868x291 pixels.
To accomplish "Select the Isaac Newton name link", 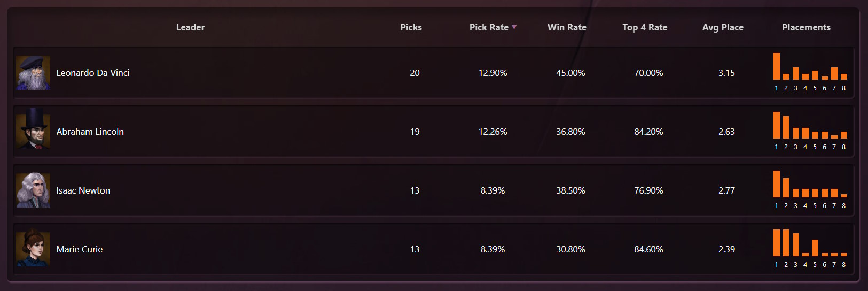I will [83, 190].
